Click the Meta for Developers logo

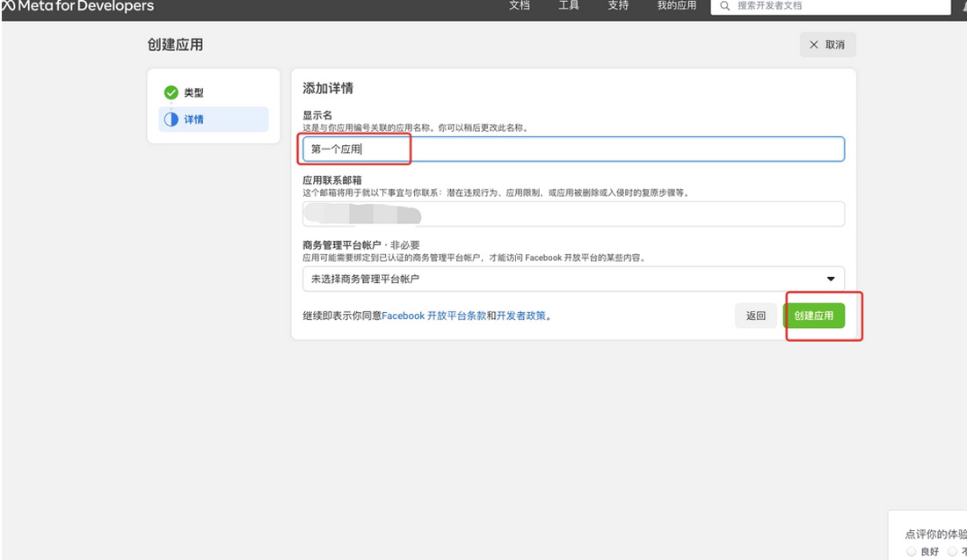tap(77, 6)
